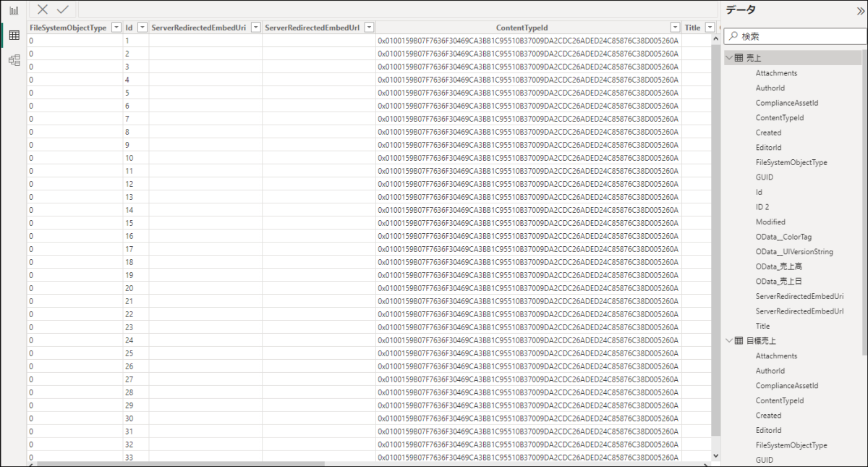
Task: Select the ID 2 field
Action: [762, 207]
